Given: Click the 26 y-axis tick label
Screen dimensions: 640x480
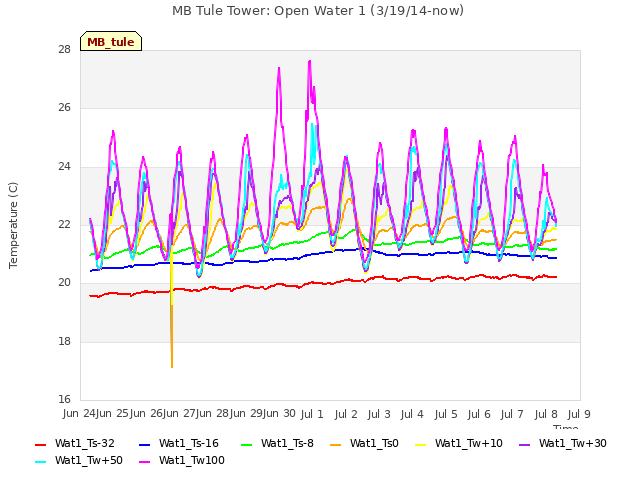Looking at the screenshot, I should click(64, 108).
